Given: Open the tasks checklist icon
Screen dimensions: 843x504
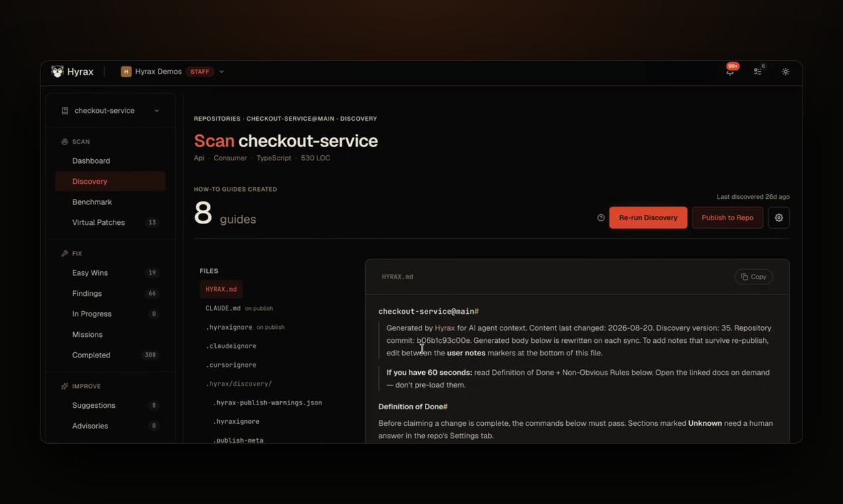Looking at the screenshot, I should tap(757, 72).
